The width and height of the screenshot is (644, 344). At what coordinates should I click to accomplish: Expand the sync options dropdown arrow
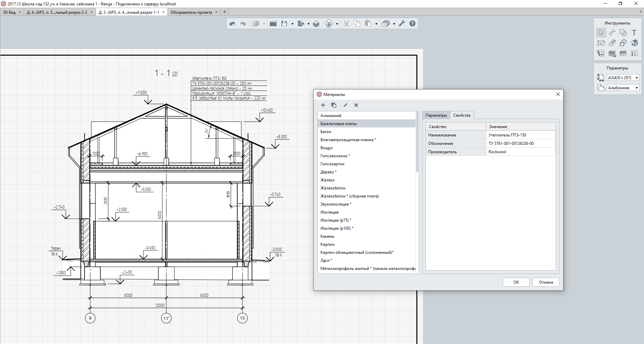point(337,24)
